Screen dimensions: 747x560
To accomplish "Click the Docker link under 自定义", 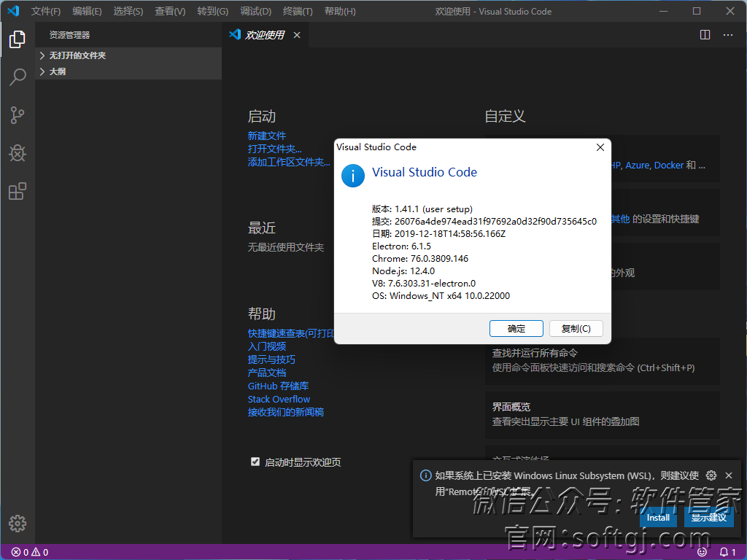I will click(669, 166).
